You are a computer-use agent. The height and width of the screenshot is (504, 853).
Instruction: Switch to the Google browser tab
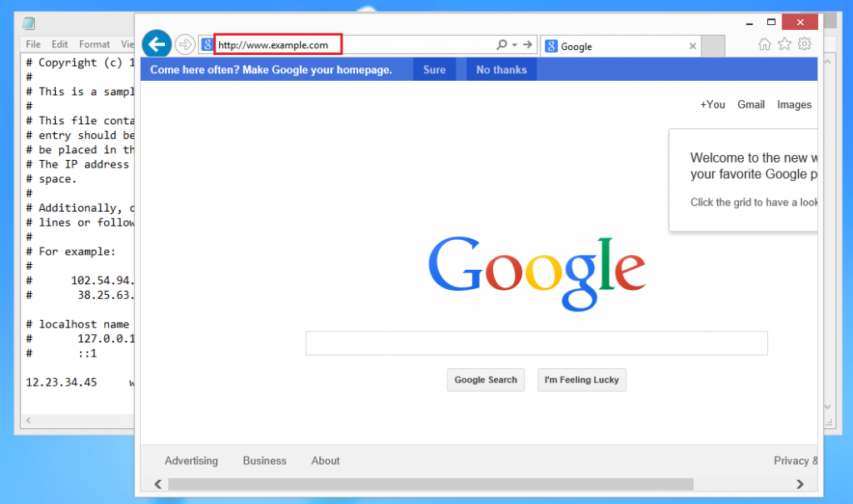pyautogui.click(x=582, y=46)
